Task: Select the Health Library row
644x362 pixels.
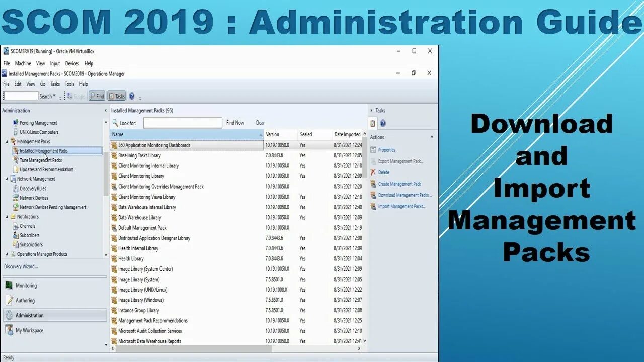Action: point(236,259)
